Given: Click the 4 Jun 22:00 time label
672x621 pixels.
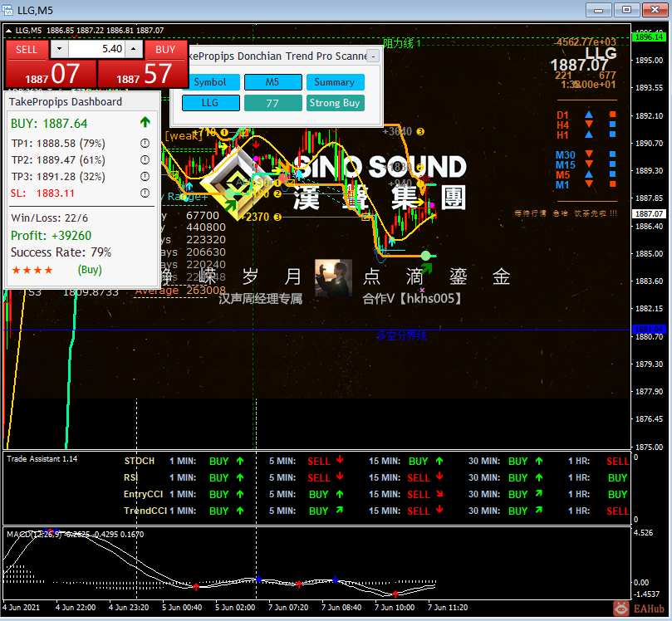Looking at the screenshot, I should pos(76,607).
